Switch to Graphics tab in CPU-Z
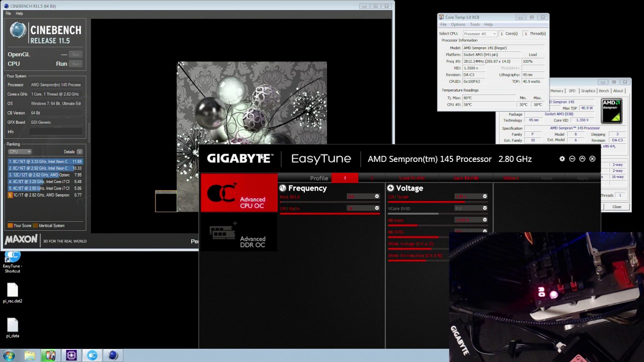The image size is (644, 362). 588,91
